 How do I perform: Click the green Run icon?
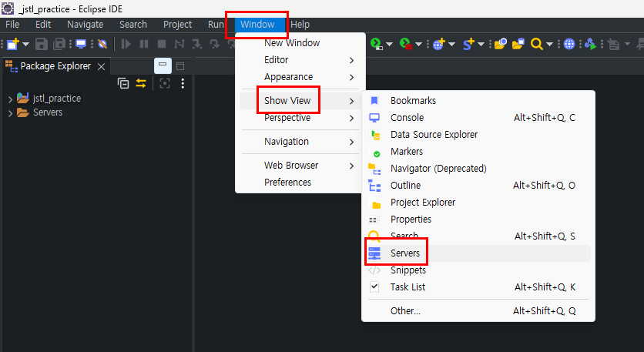click(376, 44)
